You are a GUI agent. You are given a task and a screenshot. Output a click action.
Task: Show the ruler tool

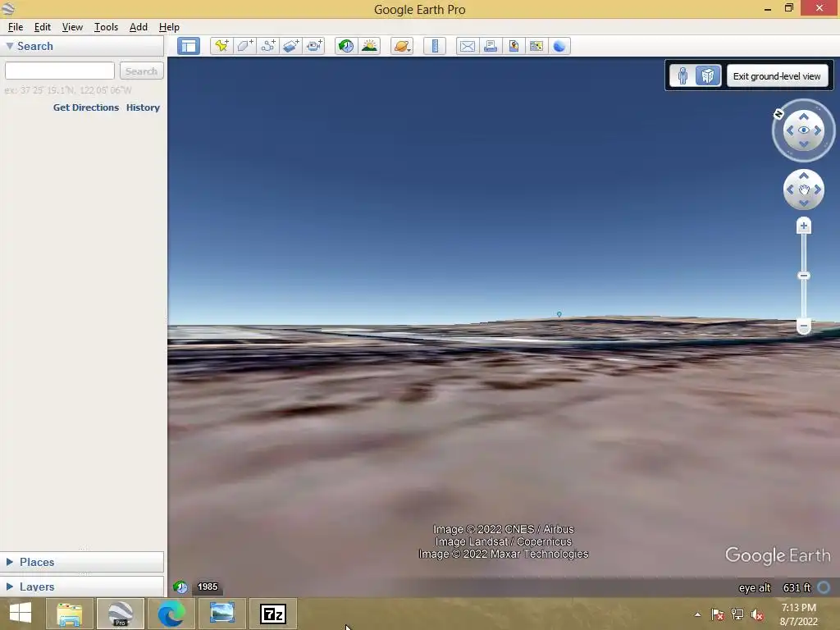coord(435,46)
